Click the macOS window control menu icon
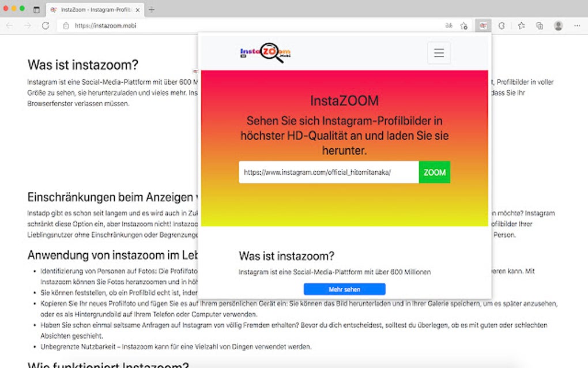 coord(36,10)
